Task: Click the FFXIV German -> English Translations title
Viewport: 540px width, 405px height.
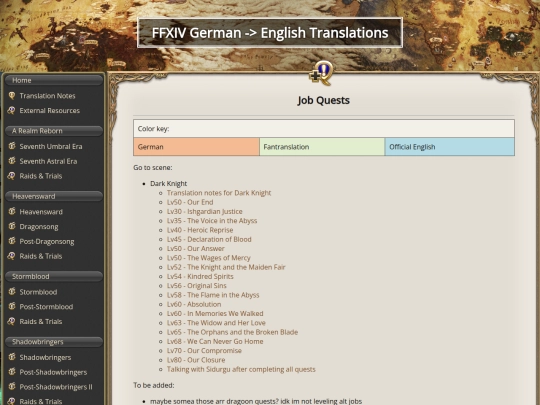Action: coord(270,33)
